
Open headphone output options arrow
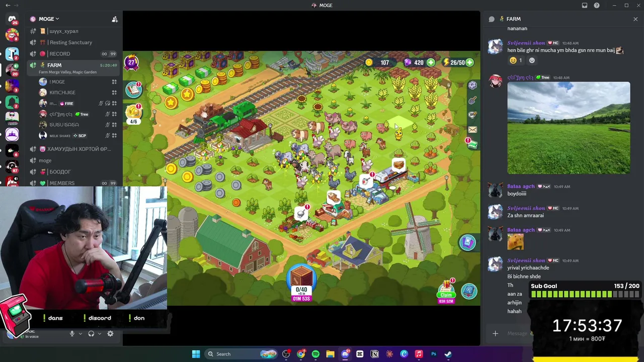point(99,333)
